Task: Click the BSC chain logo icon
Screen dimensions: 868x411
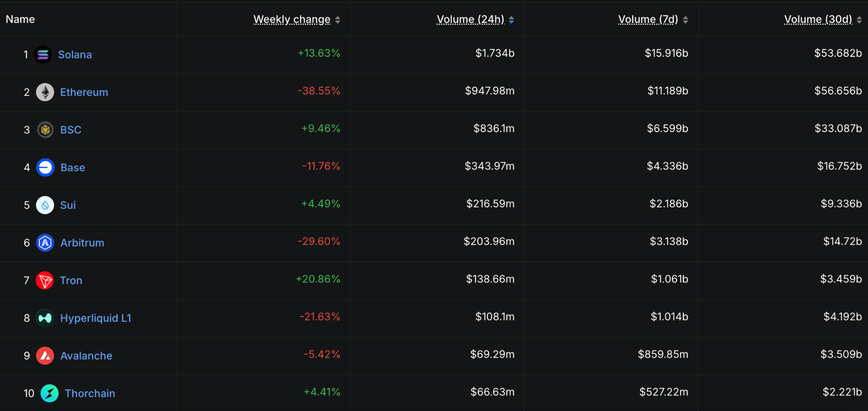Action: tap(45, 130)
